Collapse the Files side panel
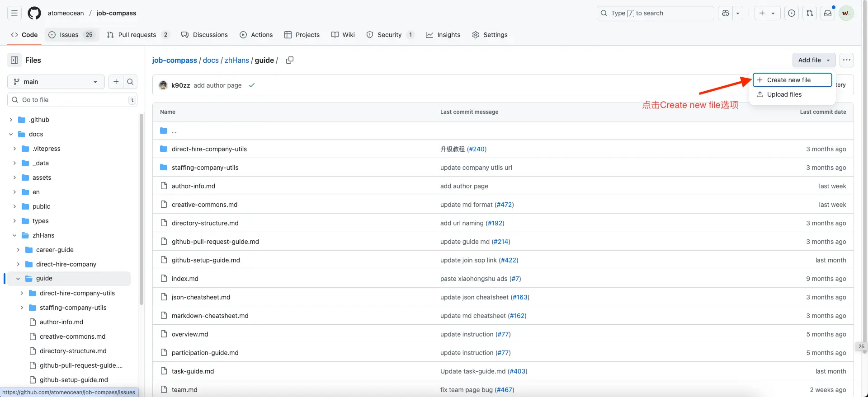 click(14, 60)
